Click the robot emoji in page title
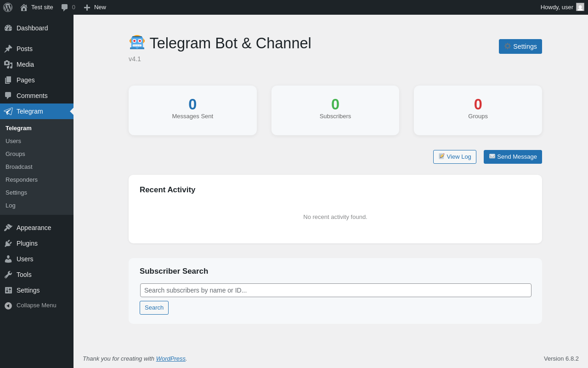Viewport: 588px width, 368px height. [137, 42]
